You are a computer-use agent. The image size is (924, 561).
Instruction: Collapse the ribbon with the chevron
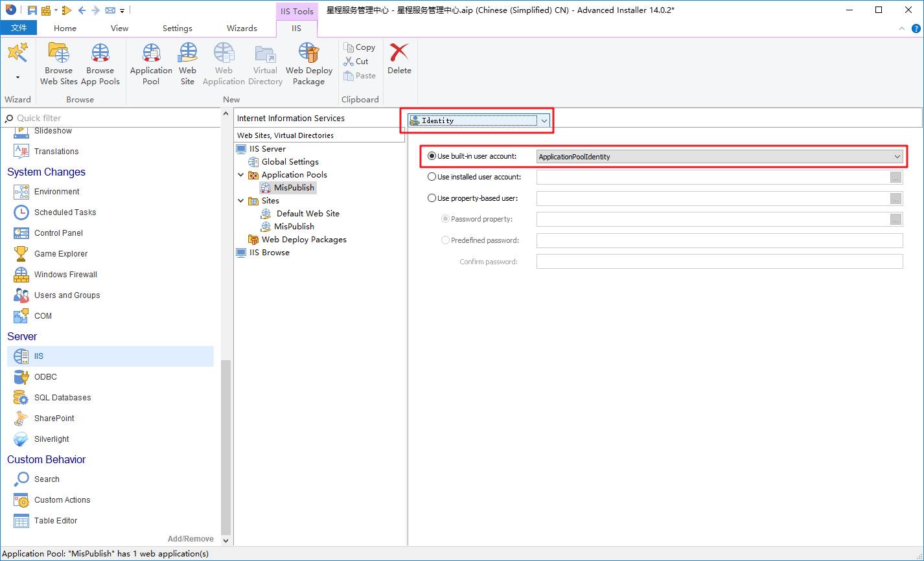pos(902,29)
